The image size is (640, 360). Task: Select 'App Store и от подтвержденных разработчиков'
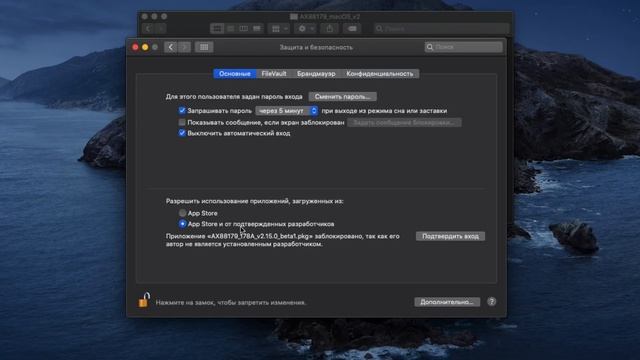(182, 224)
